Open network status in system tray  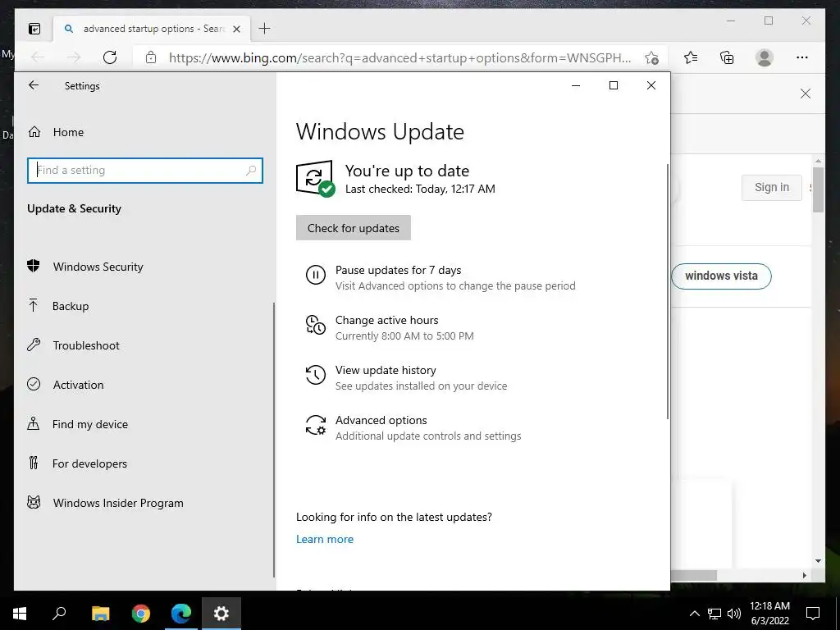714,614
